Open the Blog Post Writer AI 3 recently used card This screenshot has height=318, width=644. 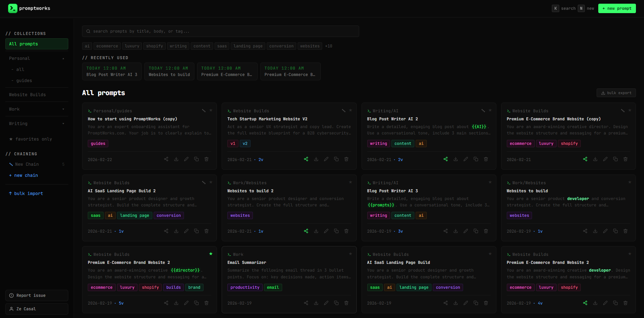click(112, 71)
